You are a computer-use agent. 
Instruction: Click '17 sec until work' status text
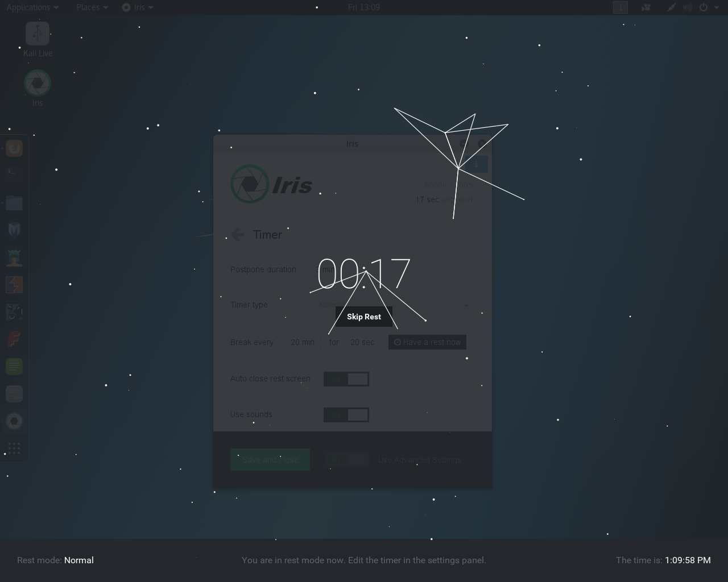point(445,199)
